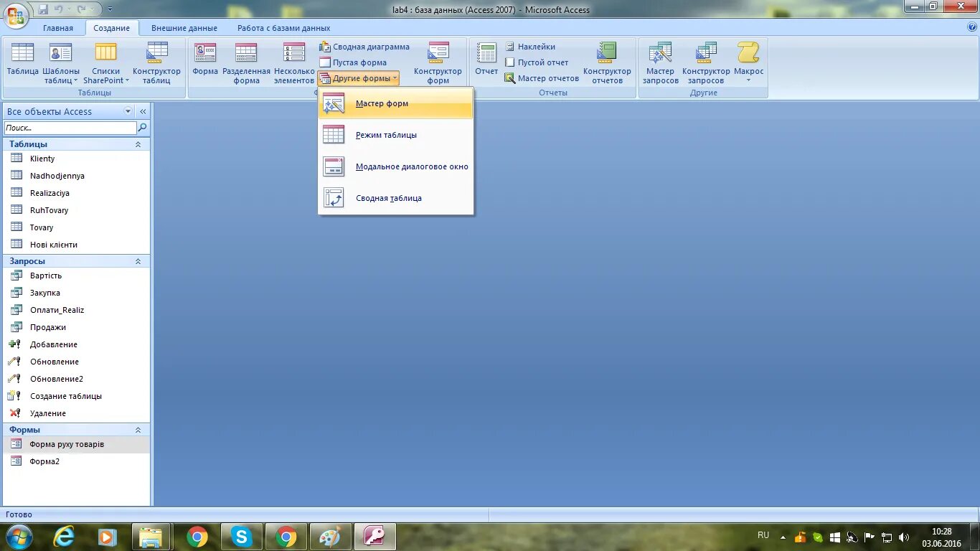
Task: Collapse the Другие формы dropdown
Action: 358,78
